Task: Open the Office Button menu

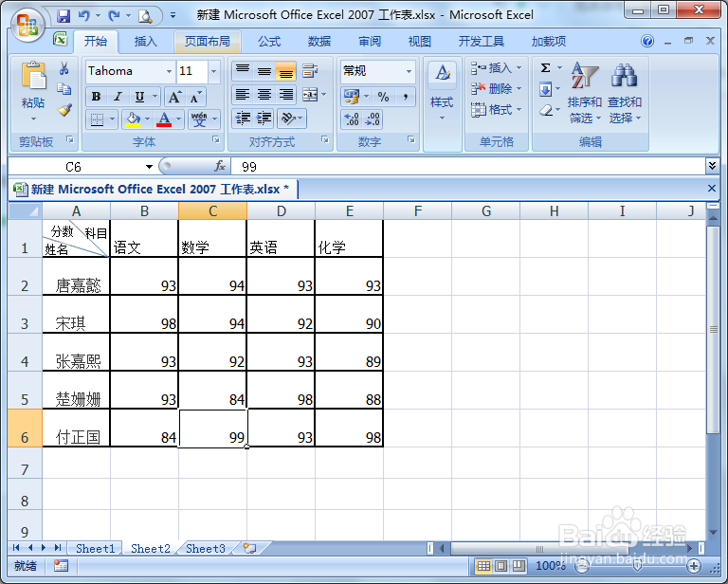Action: tap(27, 25)
